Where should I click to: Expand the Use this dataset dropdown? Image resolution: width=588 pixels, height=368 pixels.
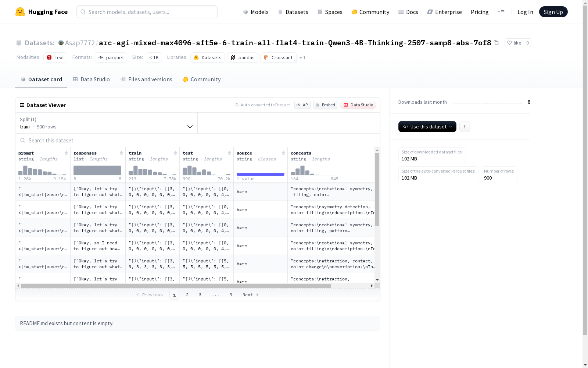click(x=427, y=127)
